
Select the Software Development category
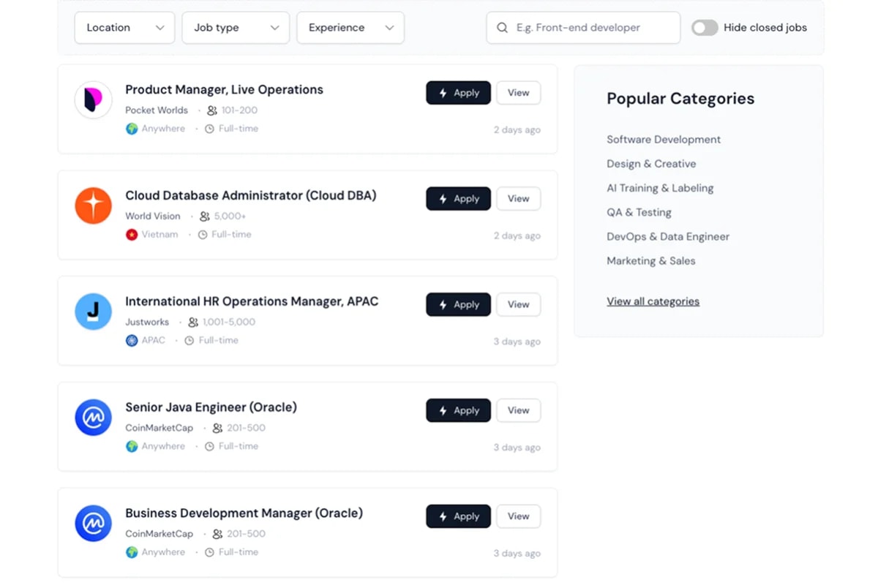pyautogui.click(x=663, y=140)
